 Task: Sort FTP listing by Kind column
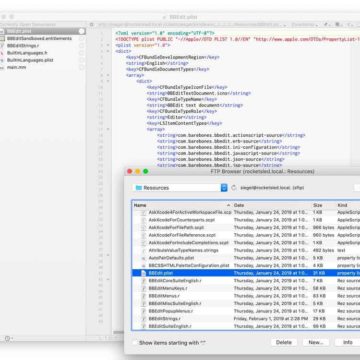[348, 205]
